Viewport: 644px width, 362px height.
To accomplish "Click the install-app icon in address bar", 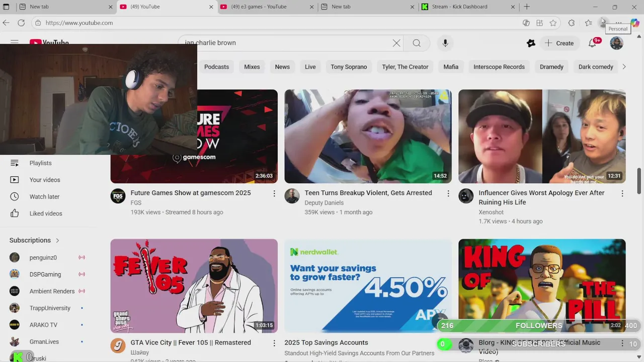I will coord(539,23).
